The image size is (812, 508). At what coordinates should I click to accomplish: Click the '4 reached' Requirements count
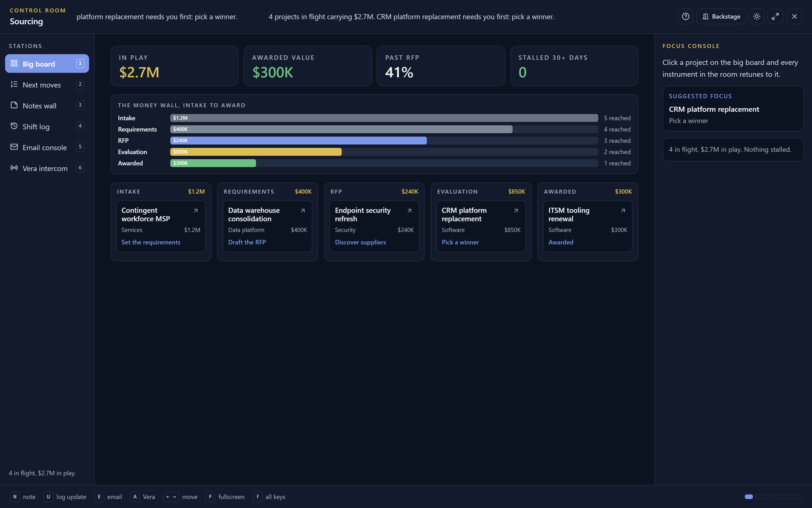coord(617,129)
